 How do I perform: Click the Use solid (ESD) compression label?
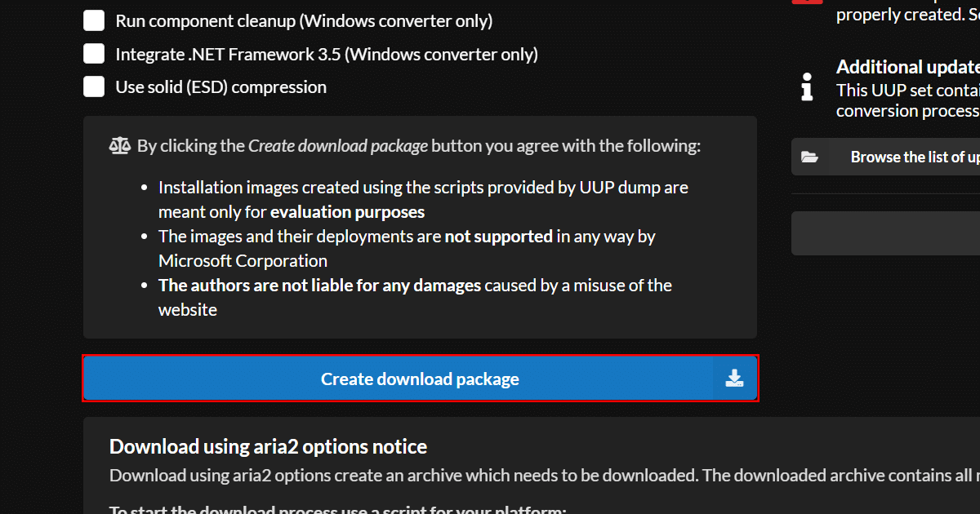click(x=220, y=87)
